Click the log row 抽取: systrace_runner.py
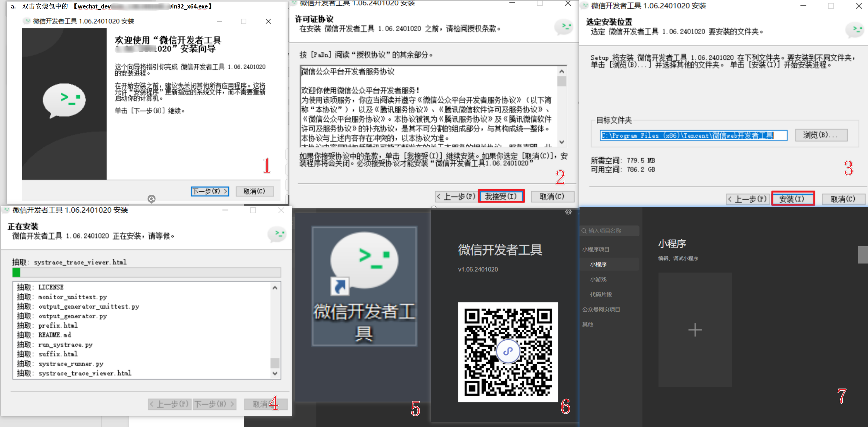 point(60,364)
